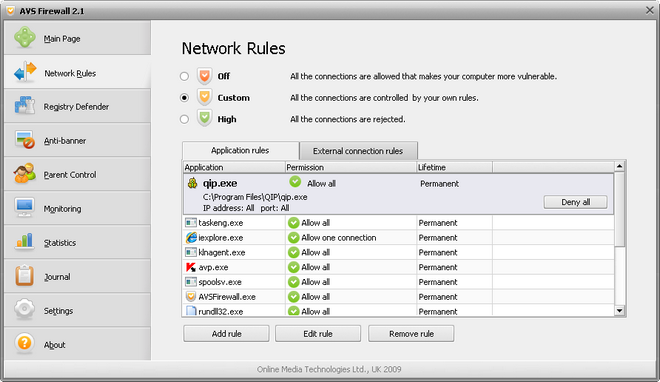Open Parent Control people icon
The width and height of the screenshot is (660, 382).
(x=24, y=174)
